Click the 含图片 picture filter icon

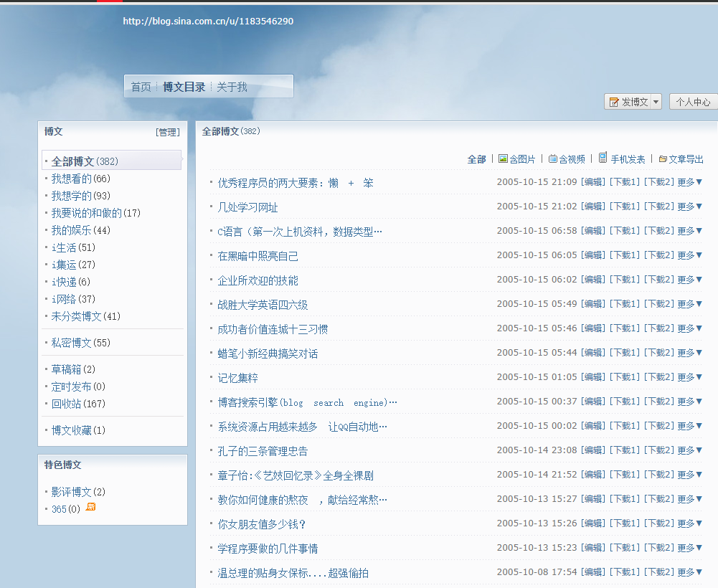click(x=503, y=158)
